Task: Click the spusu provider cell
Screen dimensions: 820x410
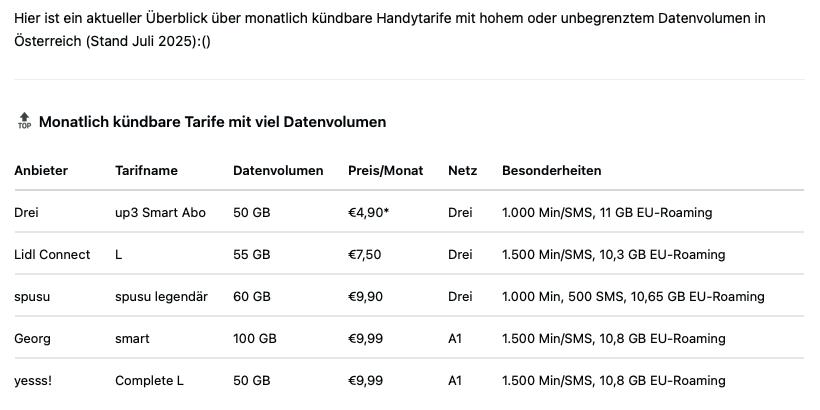Action: (x=32, y=297)
